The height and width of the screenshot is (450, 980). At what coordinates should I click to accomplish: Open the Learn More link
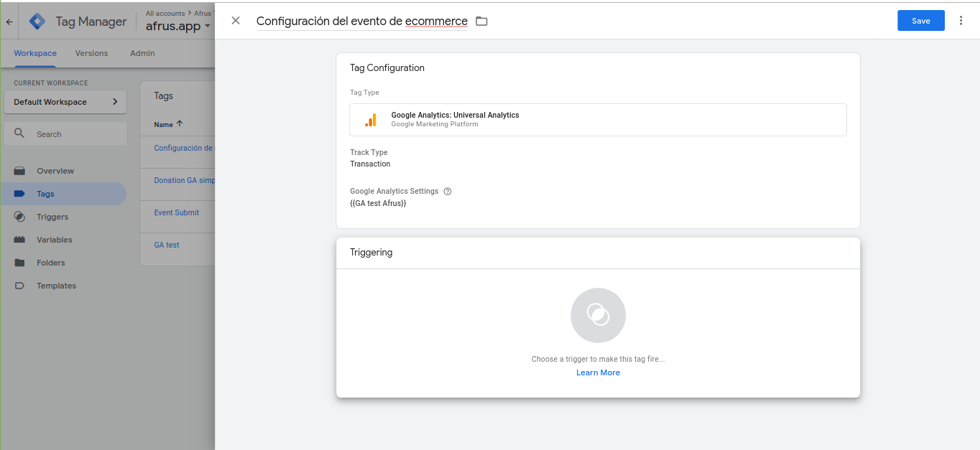point(598,372)
